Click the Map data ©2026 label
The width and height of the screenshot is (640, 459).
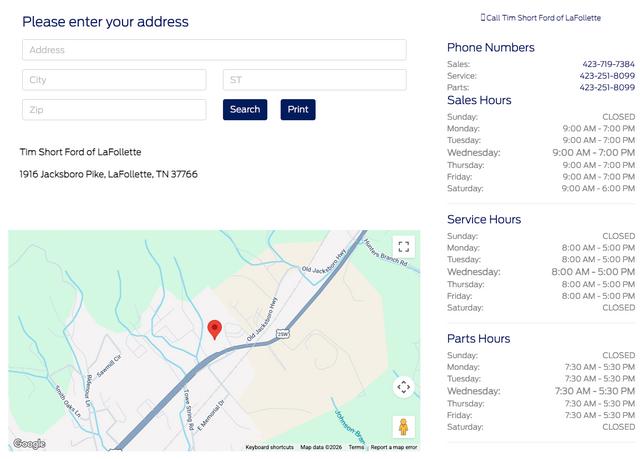pyautogui.click(x=321, y=447)
